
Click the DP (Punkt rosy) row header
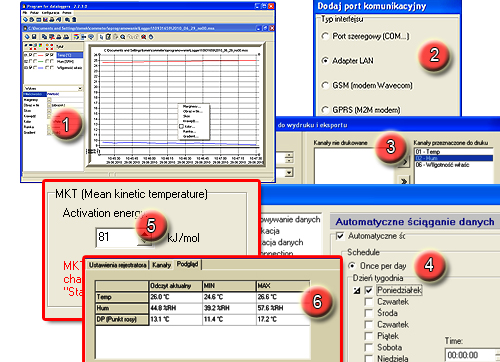point(122,319)
